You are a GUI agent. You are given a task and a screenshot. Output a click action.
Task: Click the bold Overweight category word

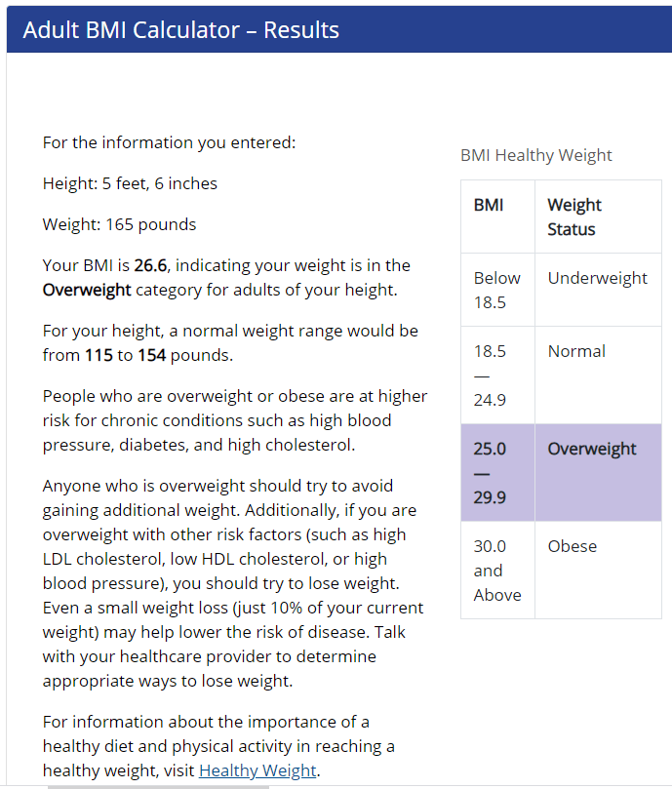pos(87,290)
